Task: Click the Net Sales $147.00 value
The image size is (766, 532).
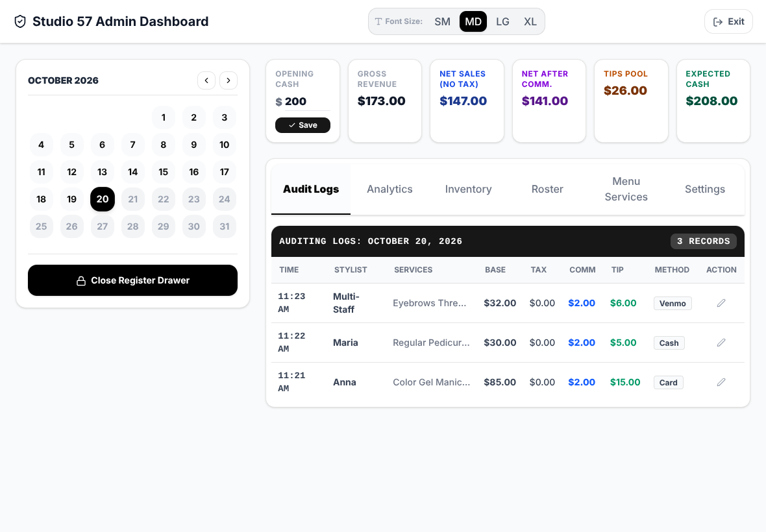Action: pyautogui.click(x=463, y=101)
